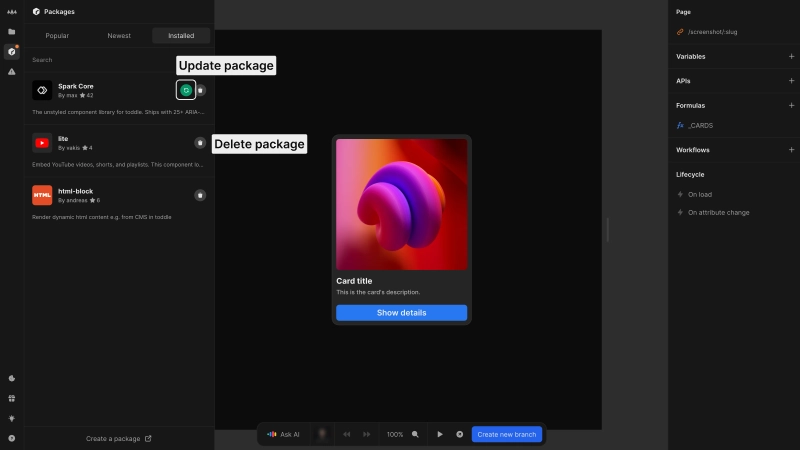
Task: Click the toddle logo icon in sidebar
Action: click(x=12, y=12)
